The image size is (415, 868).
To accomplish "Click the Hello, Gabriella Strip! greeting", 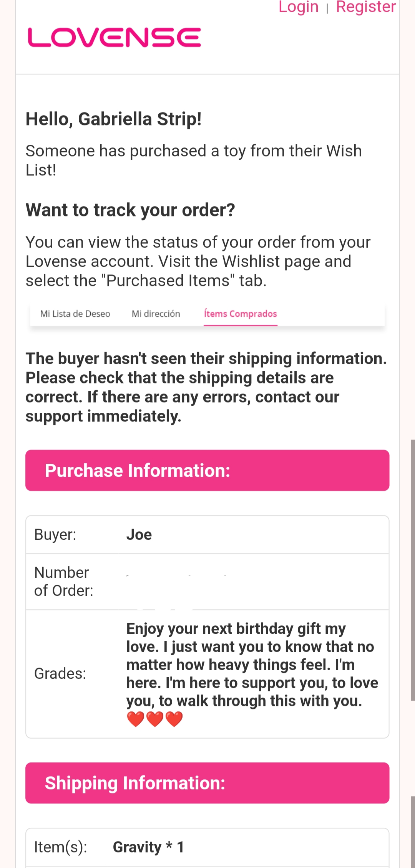I will click(114, 119).
